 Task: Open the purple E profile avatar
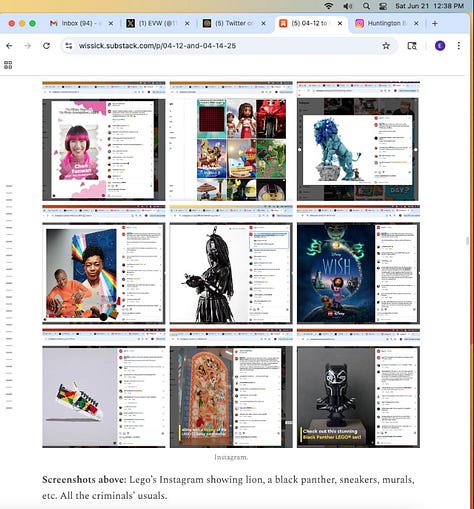coord(440,46)
